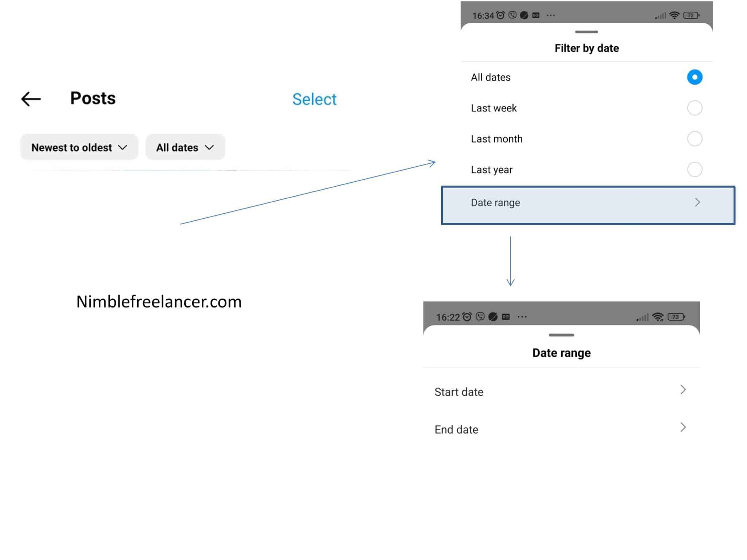Screen dimensions: 747x560
Task: Open the Newest to oldest sort dropdown
Action: point(79,147)
